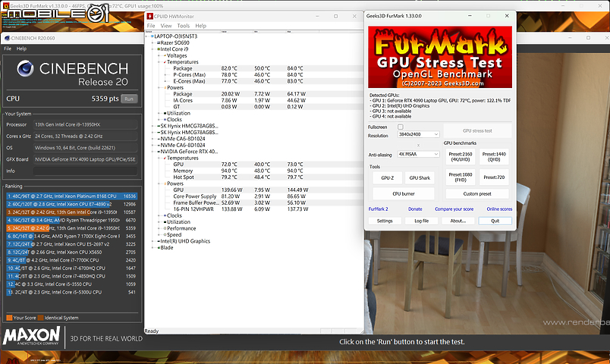This screenshot has height=364, width=610.
Task: Open the Donate link
Action: pyautogui.click(x=415, y=209)
